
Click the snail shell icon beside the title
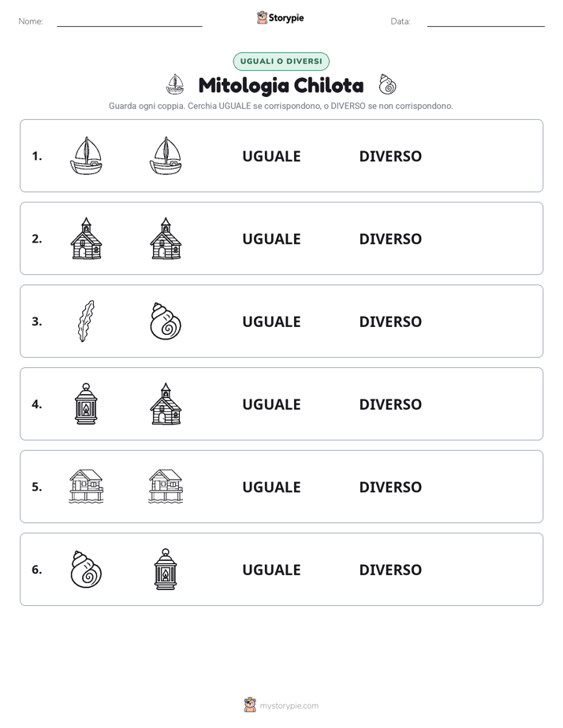tap(387, 84)
